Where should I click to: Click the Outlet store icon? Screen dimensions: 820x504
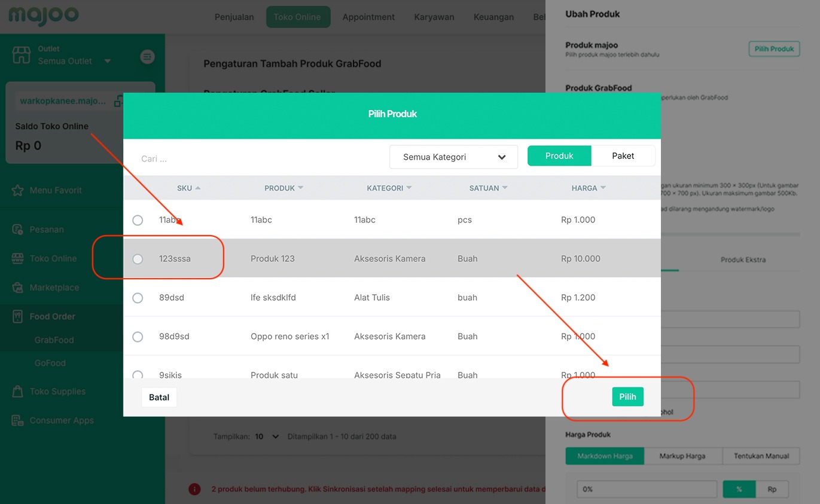(21, 55)
